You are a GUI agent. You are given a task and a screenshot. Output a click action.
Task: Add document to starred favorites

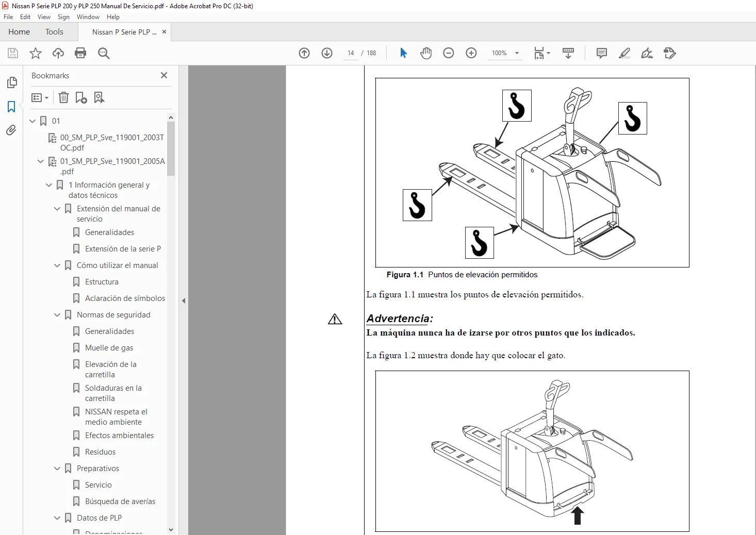click(36, 53)
